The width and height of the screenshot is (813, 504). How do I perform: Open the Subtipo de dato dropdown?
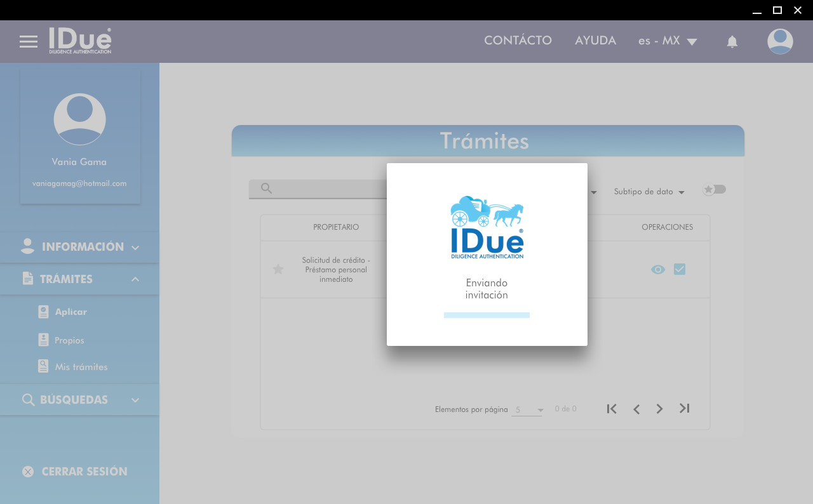[x=648, y=192]
